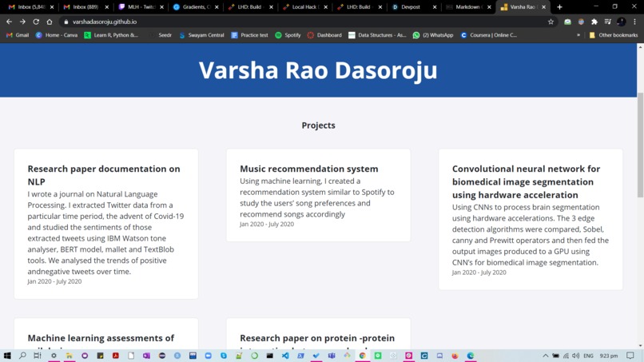Open the Seedr bookmark

[x=161, y=35]
